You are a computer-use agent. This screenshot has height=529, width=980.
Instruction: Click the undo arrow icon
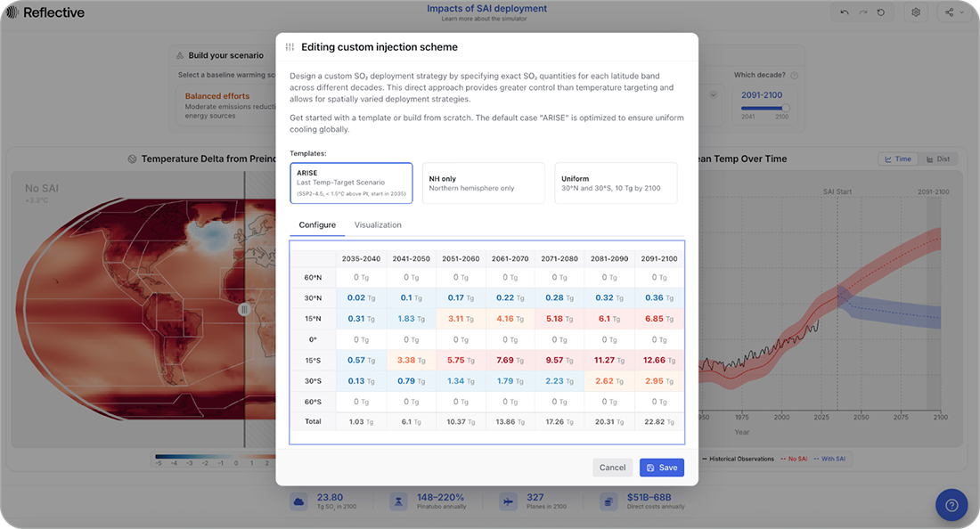click(845, 12)
